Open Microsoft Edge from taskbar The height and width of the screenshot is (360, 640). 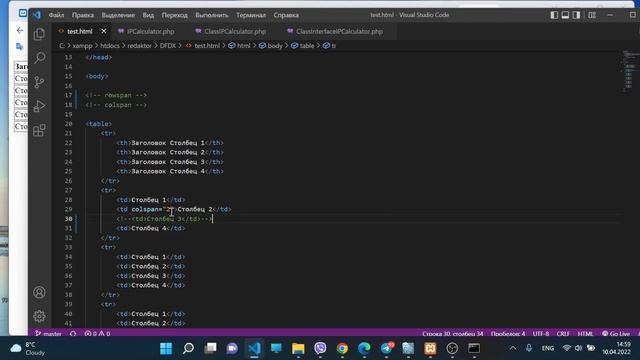point(364,348)
